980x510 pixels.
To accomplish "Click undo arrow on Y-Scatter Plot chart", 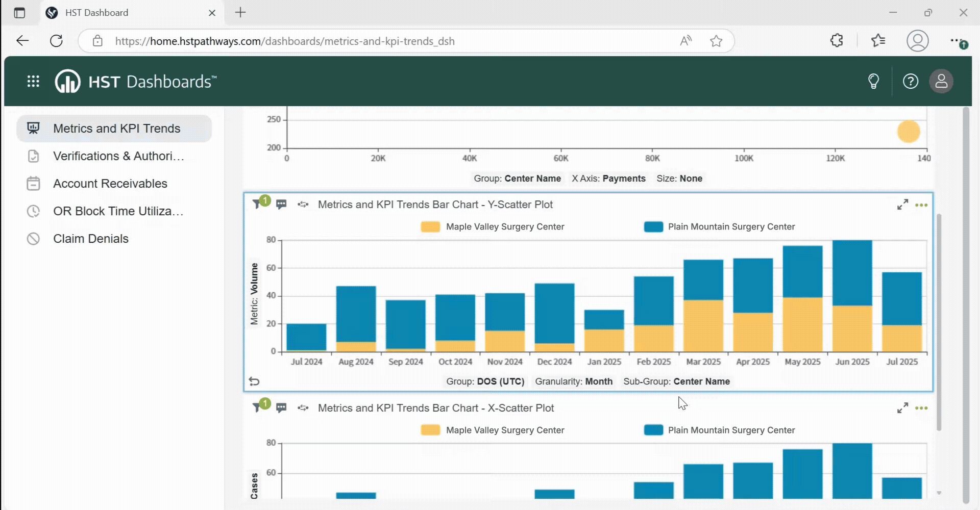I will coord(254,381).
